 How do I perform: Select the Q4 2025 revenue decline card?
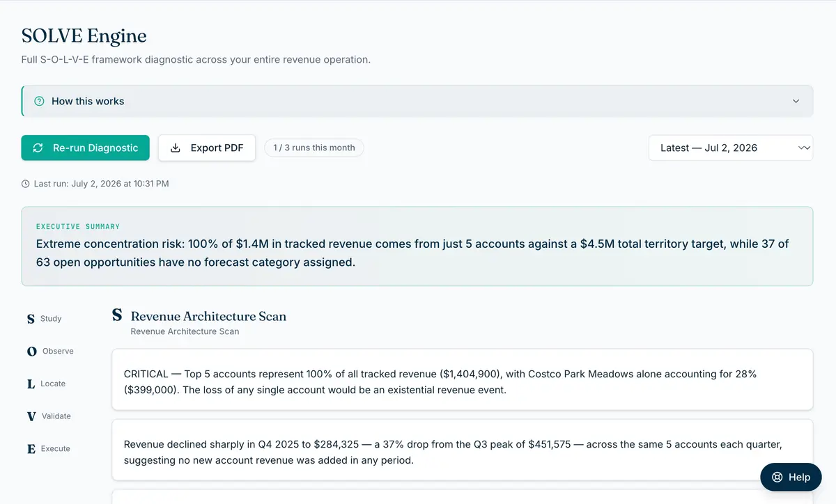(463, 450)
